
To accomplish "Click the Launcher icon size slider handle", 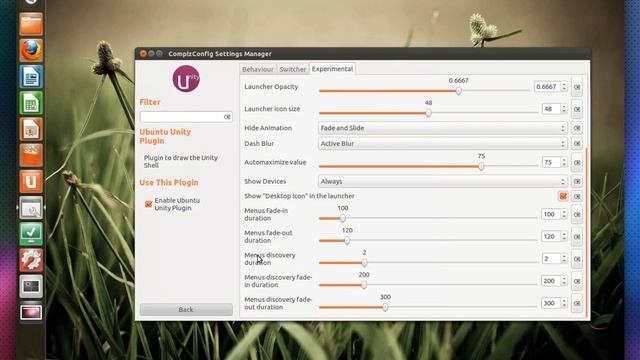I will (428, 113).
